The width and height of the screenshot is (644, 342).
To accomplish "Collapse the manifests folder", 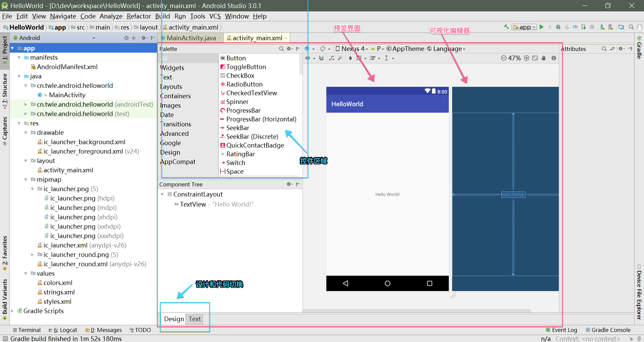I will tap(19, 58).
